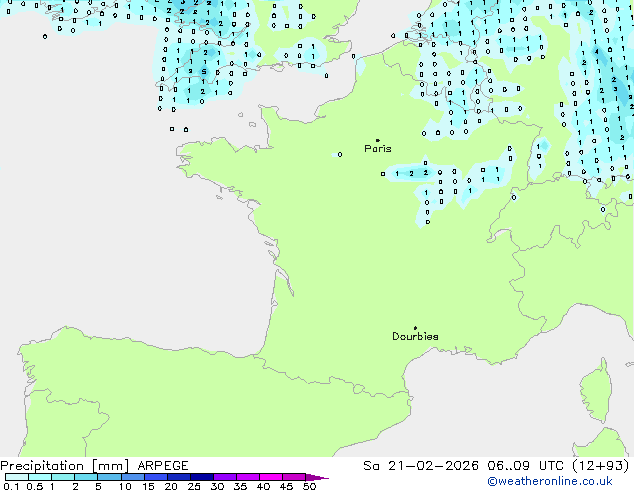Pick the magenta legend swatch between 40 and 45
This screenshot has height=490, width=634.
coord(271,477)
